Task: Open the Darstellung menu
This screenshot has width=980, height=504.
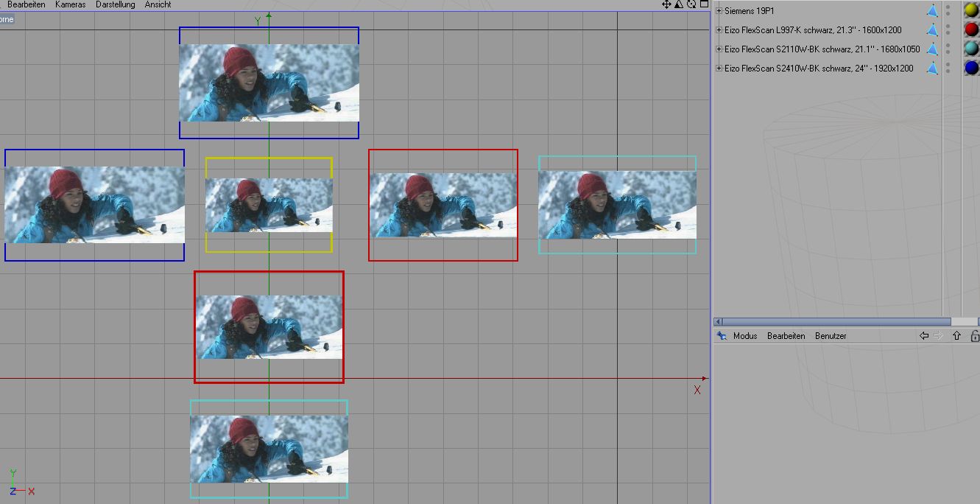Action: 116,4
